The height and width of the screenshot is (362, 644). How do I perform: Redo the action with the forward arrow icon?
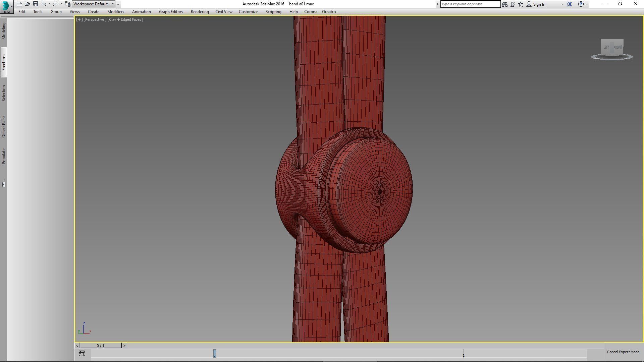(55, 4)
